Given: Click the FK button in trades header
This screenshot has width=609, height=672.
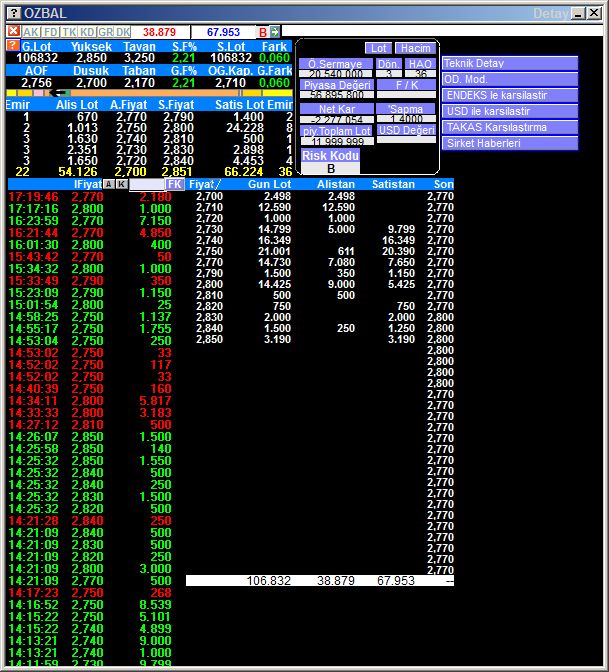Looking at the screenshot, I should tap(175, 184).
